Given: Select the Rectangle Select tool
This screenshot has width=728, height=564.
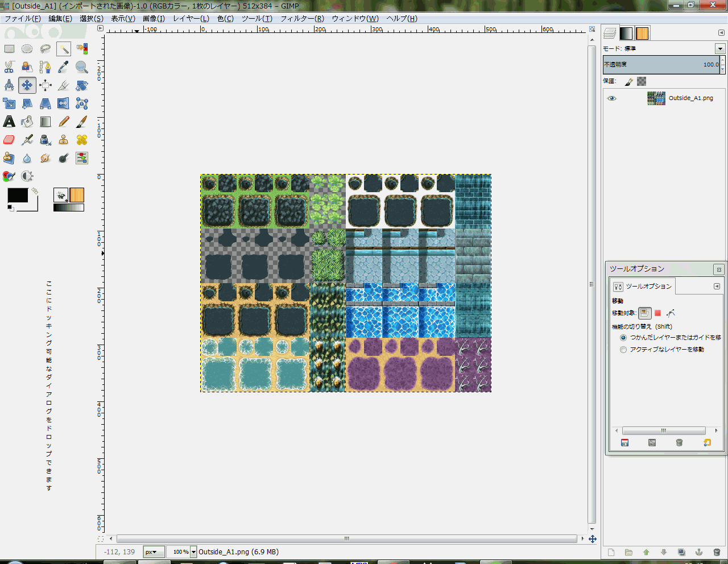Looking at the screenshot, I should [9, 49].
